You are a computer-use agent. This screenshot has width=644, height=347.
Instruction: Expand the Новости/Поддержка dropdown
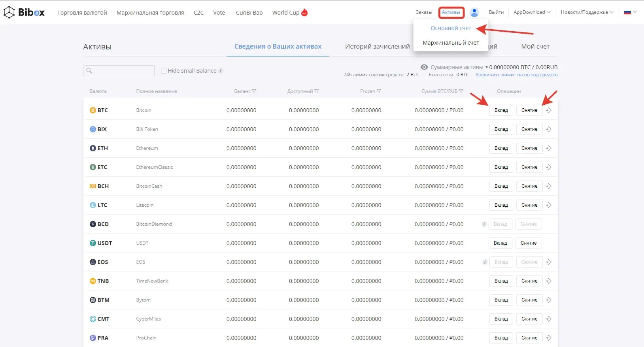pos(587,12)
